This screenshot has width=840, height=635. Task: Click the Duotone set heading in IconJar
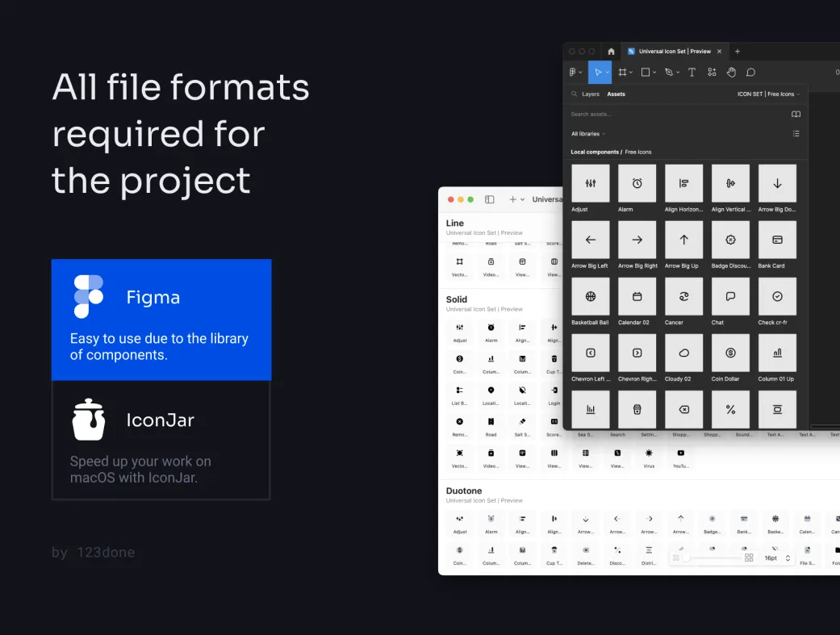[x=464, y=491]
